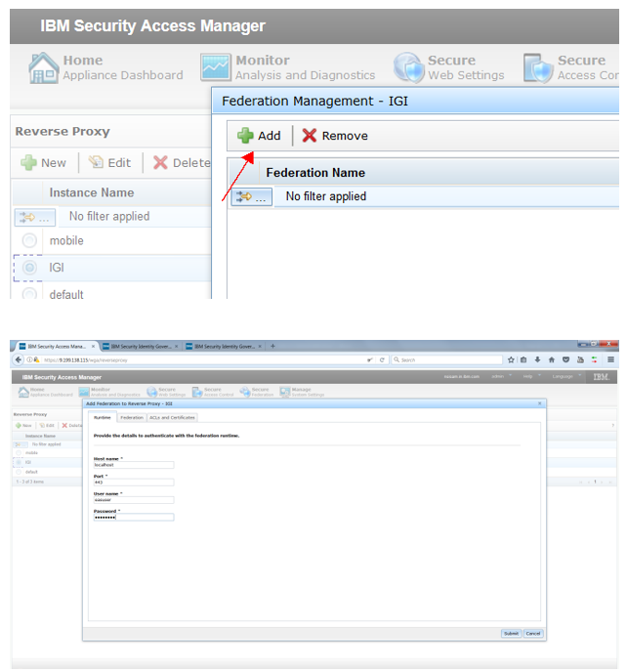This screenshot has height=672, width=627.
Task: Open the browser hamburger menu
Action: click(610, 360)
